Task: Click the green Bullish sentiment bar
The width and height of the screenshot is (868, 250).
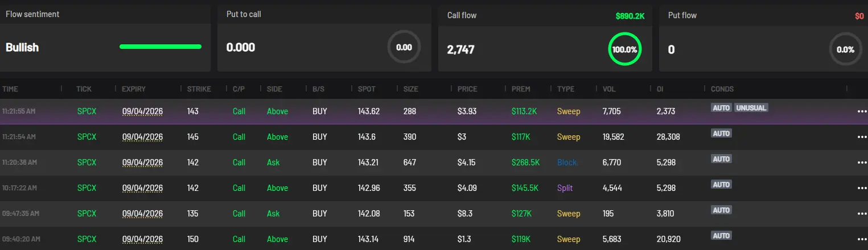Action: [161, 47]
